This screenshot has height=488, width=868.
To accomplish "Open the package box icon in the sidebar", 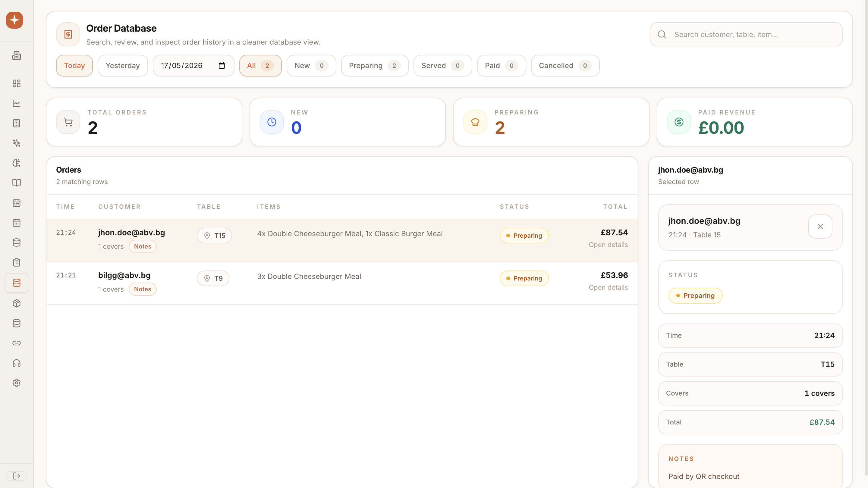I will pyautogui.click(x=17, y=303).
